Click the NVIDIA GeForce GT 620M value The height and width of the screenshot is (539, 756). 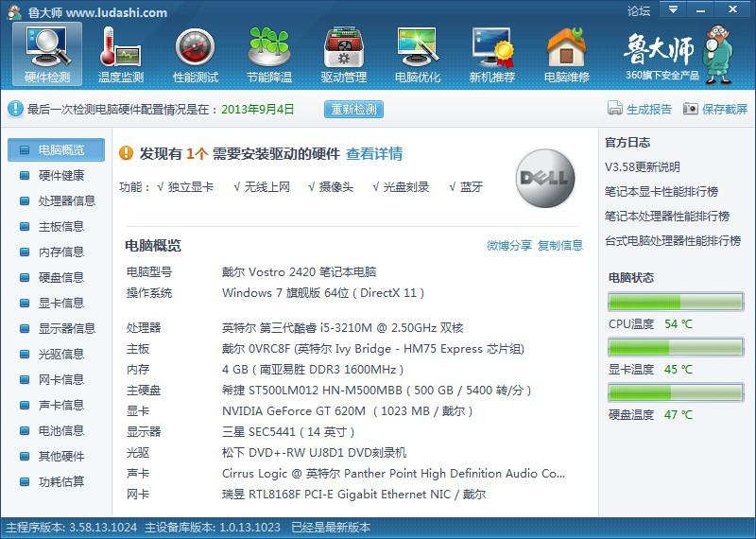[x=347, y=411]
